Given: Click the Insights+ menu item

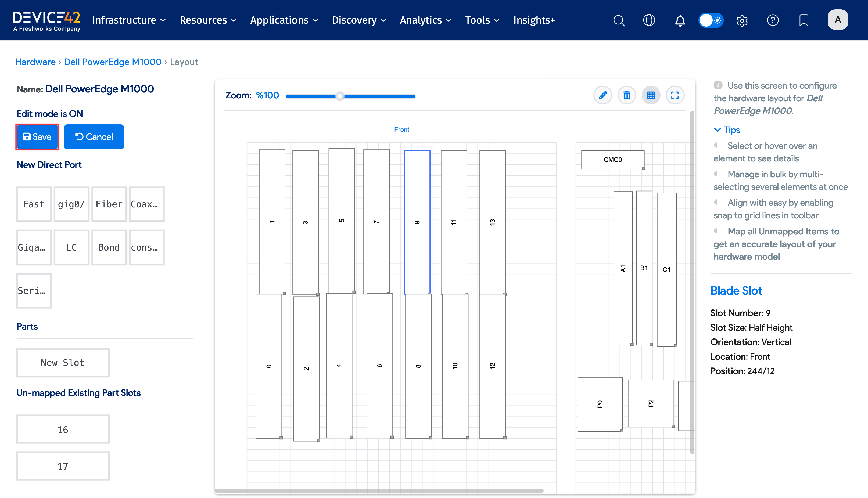Looking at the screenshot, I should pyautogui.click(x=534, y=20).
